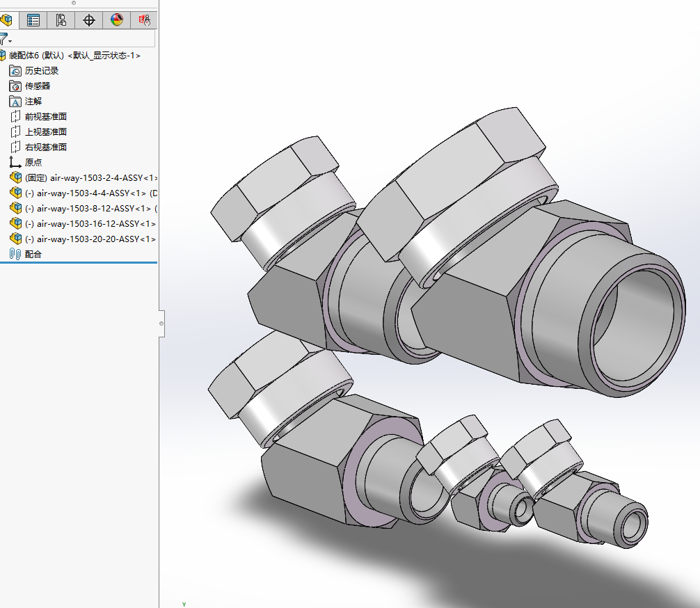Select the 配合 mates folder

pos(33,254)
